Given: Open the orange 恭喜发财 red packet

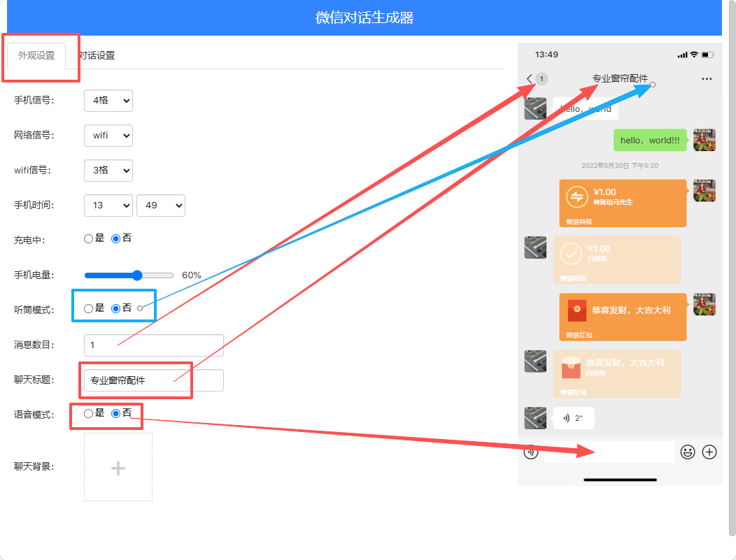Looking at the screenshot, I should point(623,317).
